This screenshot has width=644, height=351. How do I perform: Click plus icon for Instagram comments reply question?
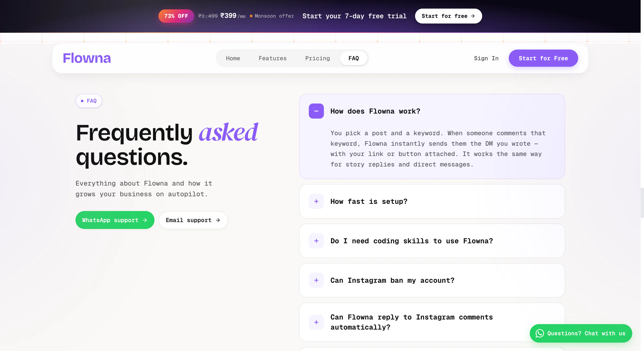tap(316, 322)
